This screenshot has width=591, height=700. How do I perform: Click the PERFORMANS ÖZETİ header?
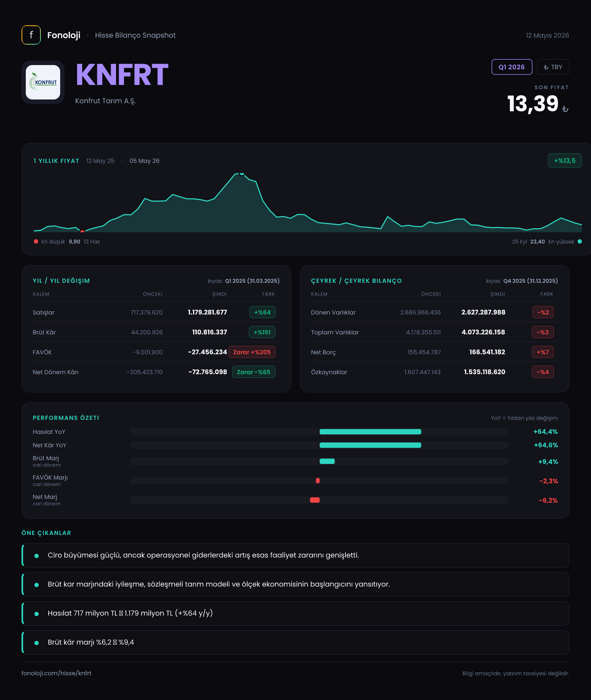point(66,418)
